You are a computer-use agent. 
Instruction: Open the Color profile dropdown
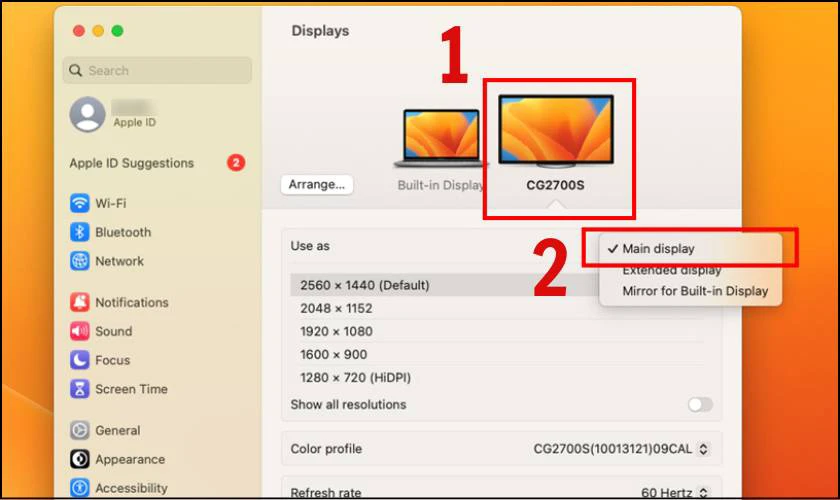tap(627, 449)
